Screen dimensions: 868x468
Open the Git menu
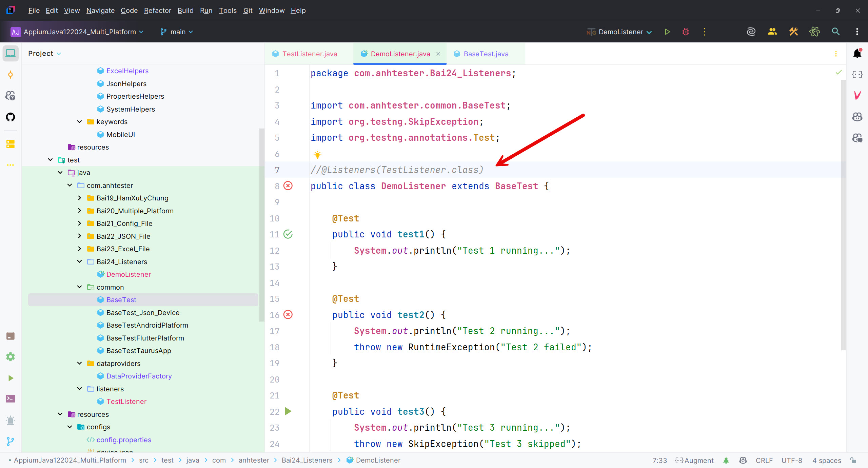tap(248, 11)
